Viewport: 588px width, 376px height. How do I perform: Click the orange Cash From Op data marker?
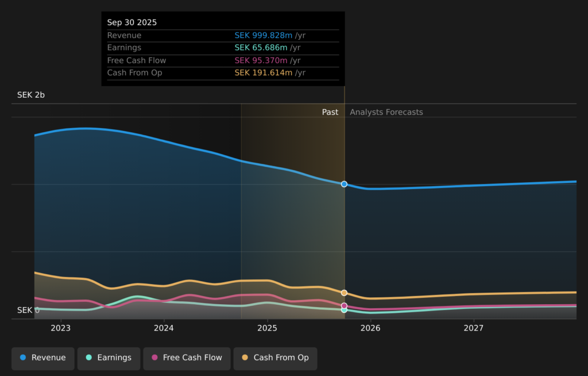point(344,293)
